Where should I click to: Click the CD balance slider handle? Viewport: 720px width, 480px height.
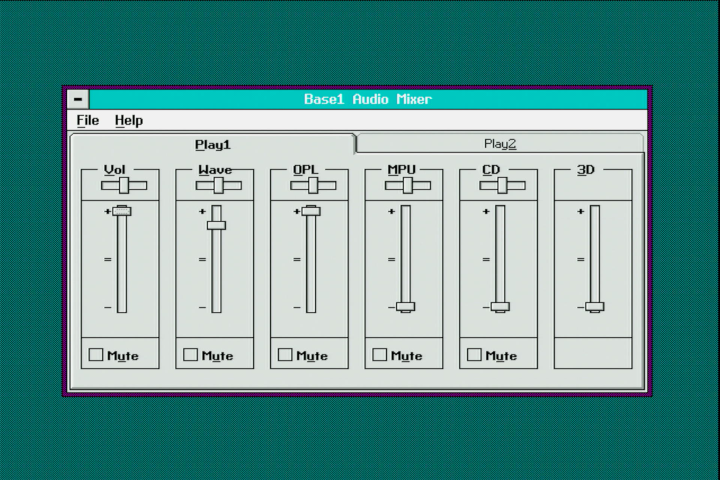click(x=502, y=185)
